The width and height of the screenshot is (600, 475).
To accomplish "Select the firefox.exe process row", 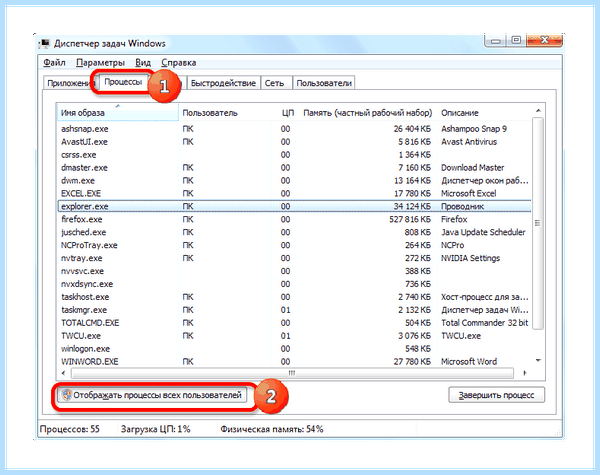I will tap(294, 219).
